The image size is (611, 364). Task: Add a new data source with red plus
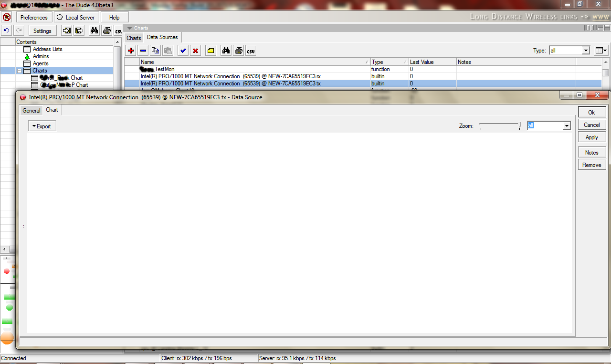pyautogui.click(x=131, y=51)
